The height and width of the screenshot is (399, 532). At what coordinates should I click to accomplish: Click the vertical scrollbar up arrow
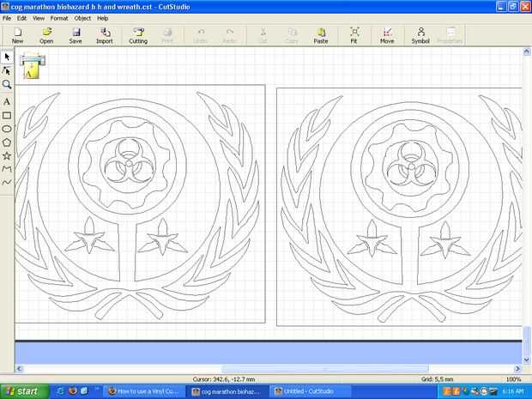pyautogui.click(x=527, y=51)
